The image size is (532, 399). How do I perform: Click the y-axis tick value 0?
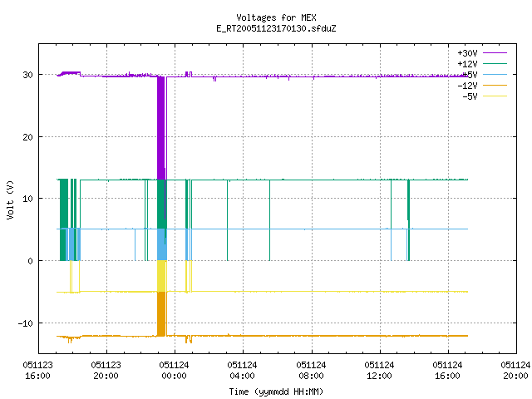click(31, 261)
